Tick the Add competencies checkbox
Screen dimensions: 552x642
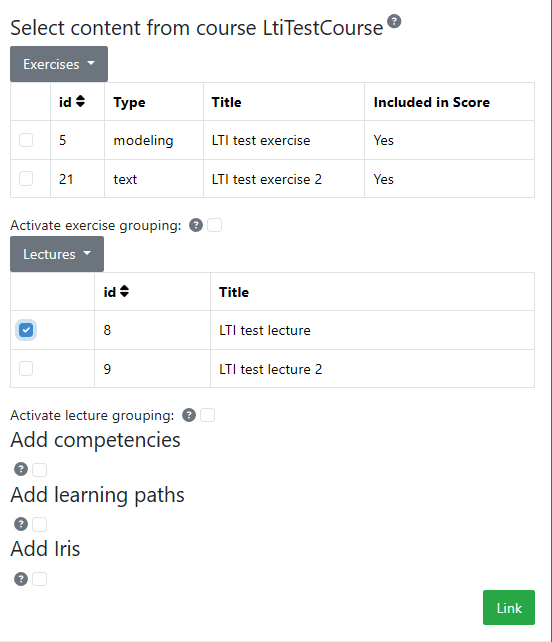tap(40, 470)
